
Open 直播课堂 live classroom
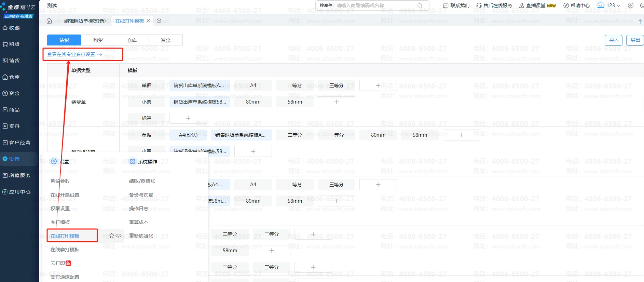click(x=537, y=5)
